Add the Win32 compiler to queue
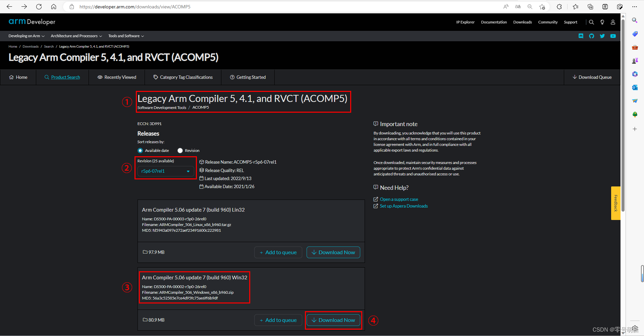The height and width of the screenshot is (336, 644). point(278,320)
